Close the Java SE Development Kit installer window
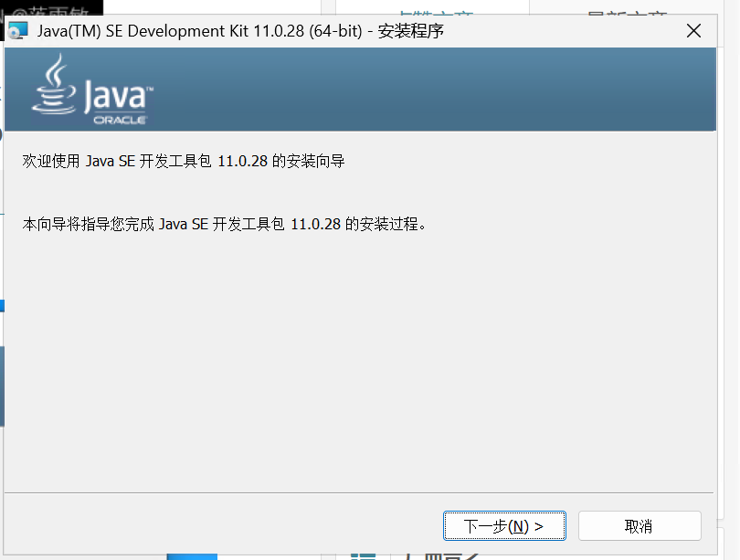Image resolution: width=740 pixels, height=560 pixels. (x=693, y=31)
